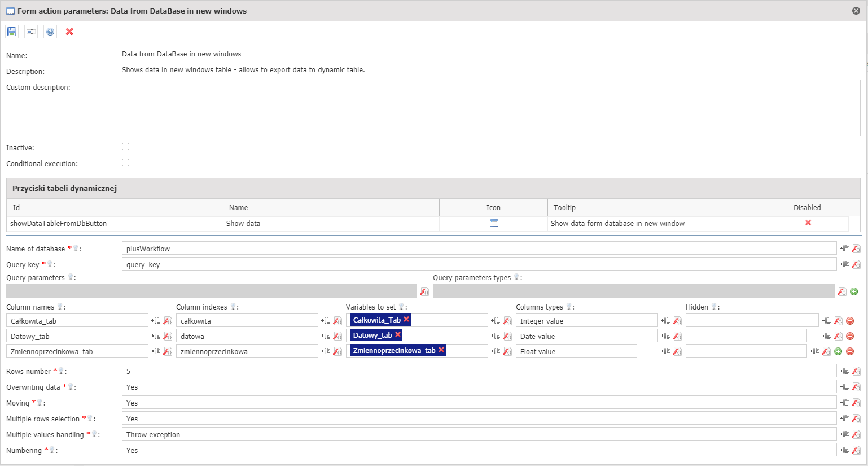Insert variable into Name of database field
The width and height of the screenshot is (868, 466).
point(844,249)
